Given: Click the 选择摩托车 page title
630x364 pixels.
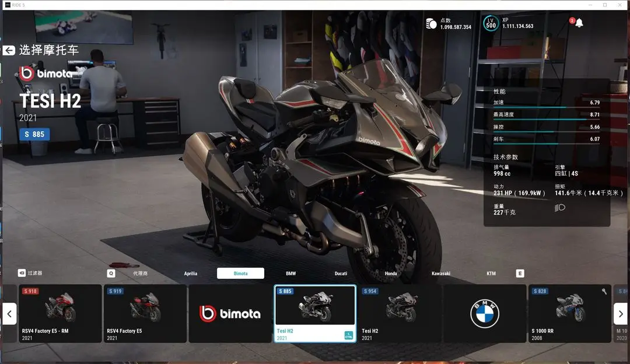Looking at the screenshot, I should coord(48,50).
